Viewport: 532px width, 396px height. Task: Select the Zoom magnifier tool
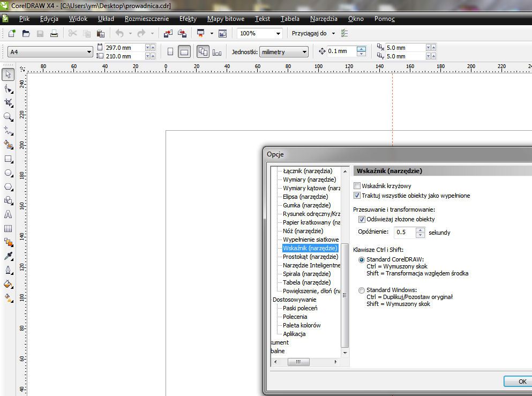8,116
